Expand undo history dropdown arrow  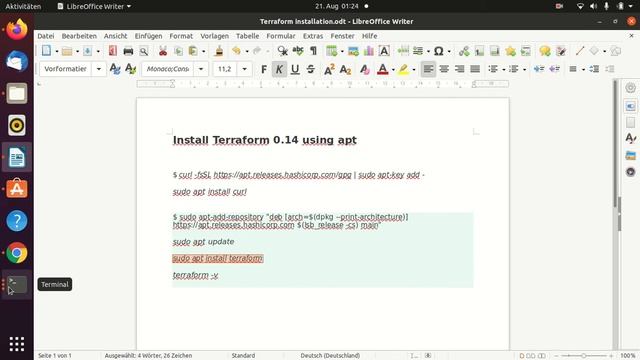click(247, 51)
